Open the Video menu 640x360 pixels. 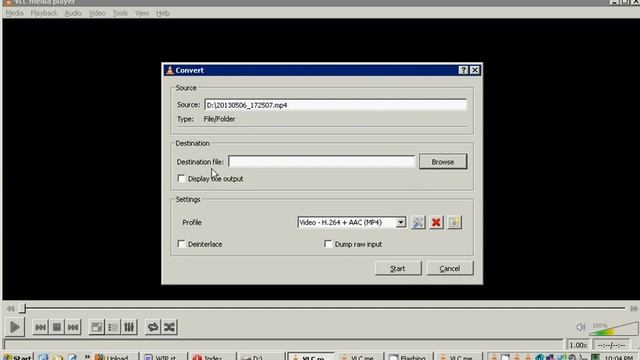click(x=97, y=13)
